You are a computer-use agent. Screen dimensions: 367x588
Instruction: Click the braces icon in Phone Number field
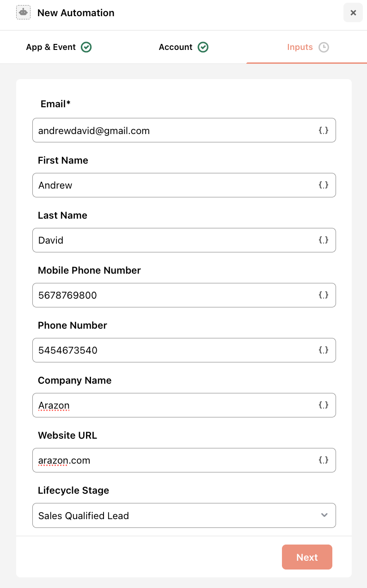tap(324, 350)
